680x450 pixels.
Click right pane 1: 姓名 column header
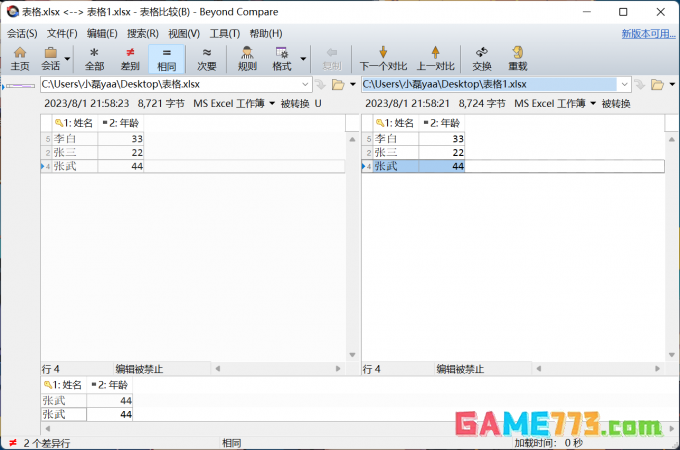pos(396,123)
